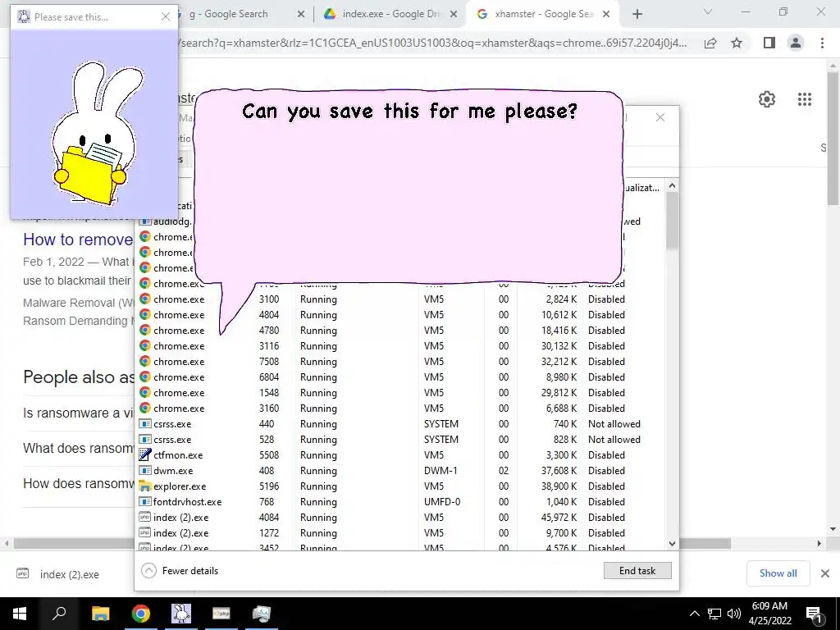Close the Chrome downloads bar
840x630 pixels.
pyautogui.click(x=825, y=573)
